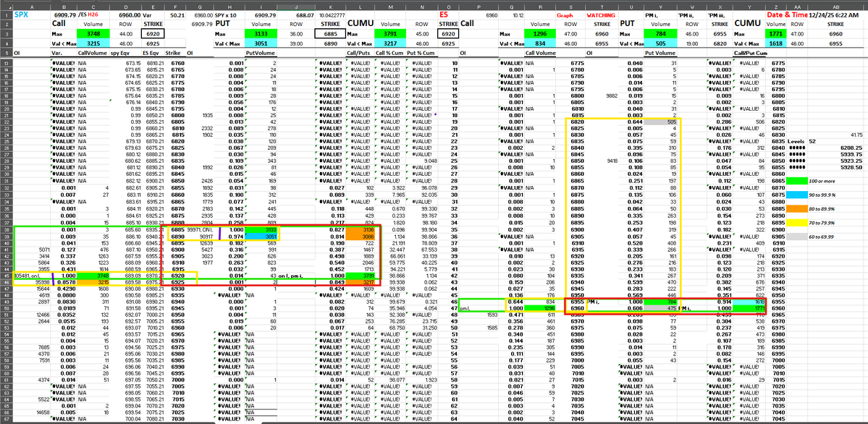
Task: Click the red WATCHING cell
Action: 601,16
